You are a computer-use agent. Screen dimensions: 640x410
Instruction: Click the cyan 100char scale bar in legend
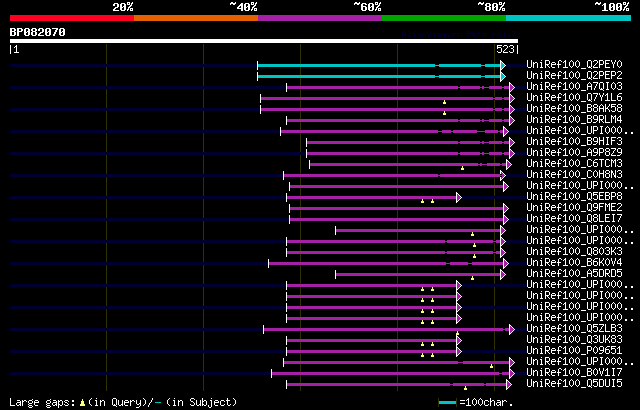point(447,403)
